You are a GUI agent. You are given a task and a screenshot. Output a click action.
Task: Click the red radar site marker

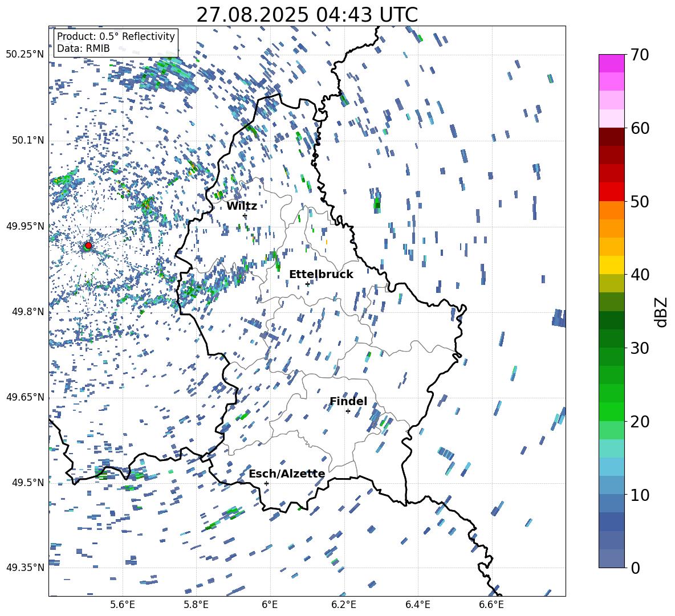click(88, 245)
